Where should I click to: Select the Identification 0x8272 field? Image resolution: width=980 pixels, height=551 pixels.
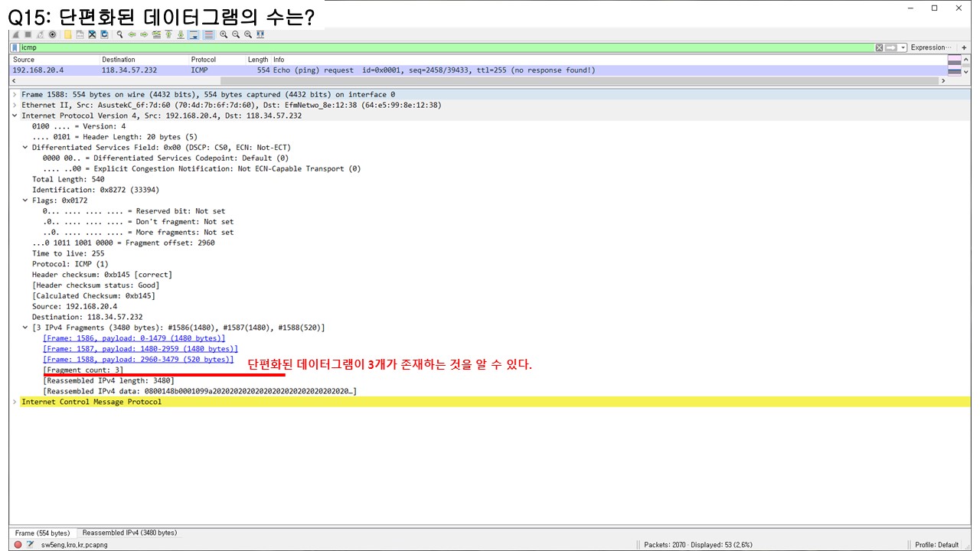click(x=96, y=190)
